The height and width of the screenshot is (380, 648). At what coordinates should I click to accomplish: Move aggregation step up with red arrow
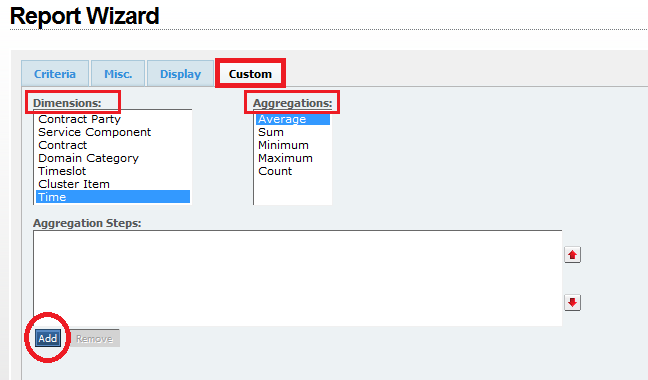tap(572, 255)
